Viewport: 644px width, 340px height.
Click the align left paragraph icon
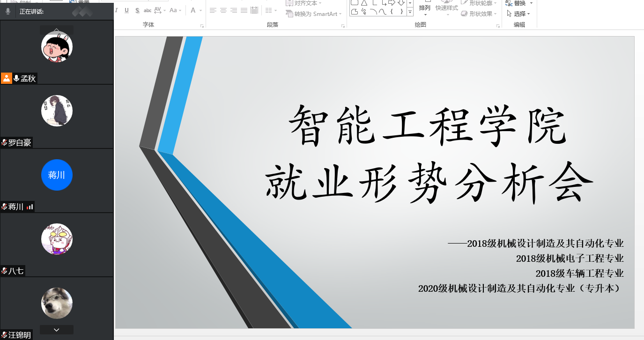(213, 10)
